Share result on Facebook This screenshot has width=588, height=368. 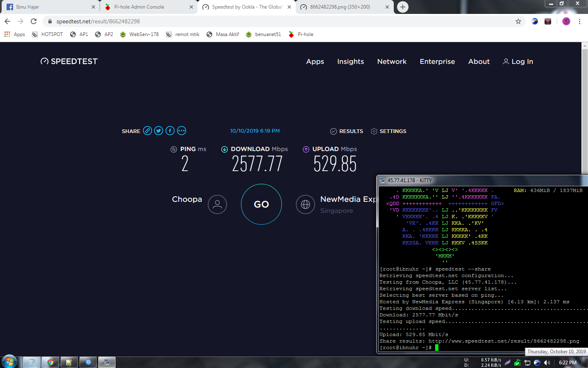170,131
